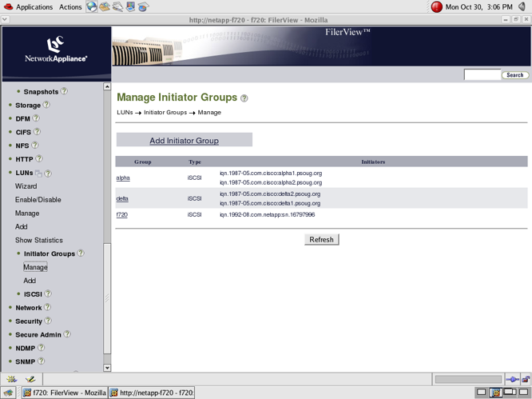This screenshot has width=532, height=399.
Task: Expand the iSCSI sidebar item
Action: coord(33,294)
